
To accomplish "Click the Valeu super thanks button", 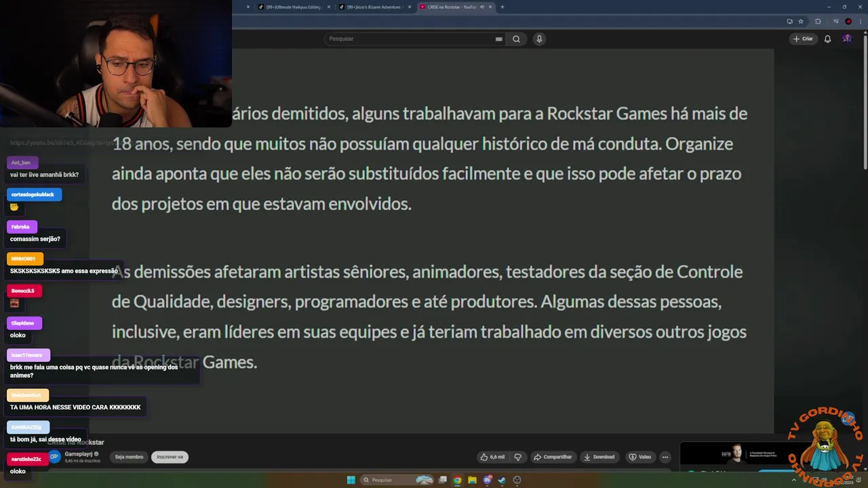I will point(639,457).
